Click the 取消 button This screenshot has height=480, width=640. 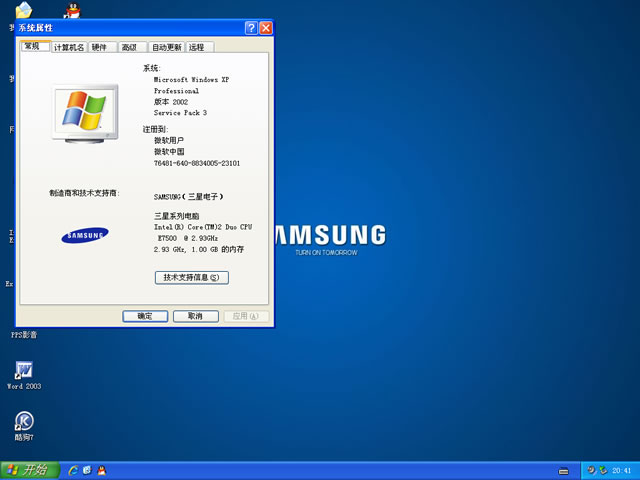[195, 316]
